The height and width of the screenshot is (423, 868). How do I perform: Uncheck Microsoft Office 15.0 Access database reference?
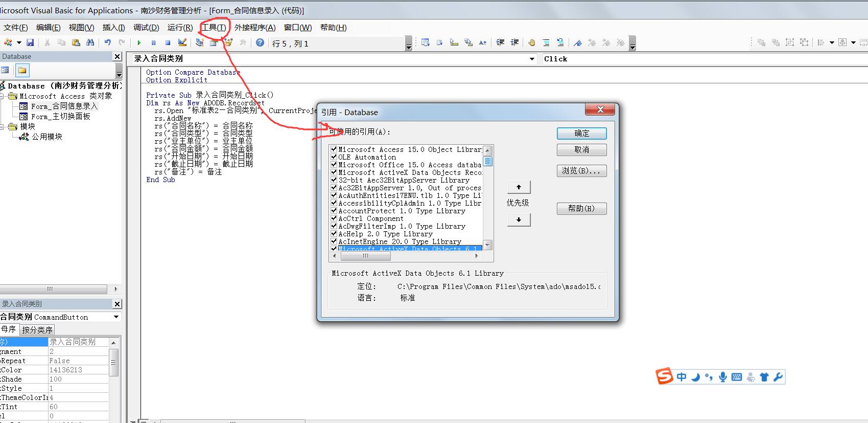pyautogui.click(x=334, y=165)
